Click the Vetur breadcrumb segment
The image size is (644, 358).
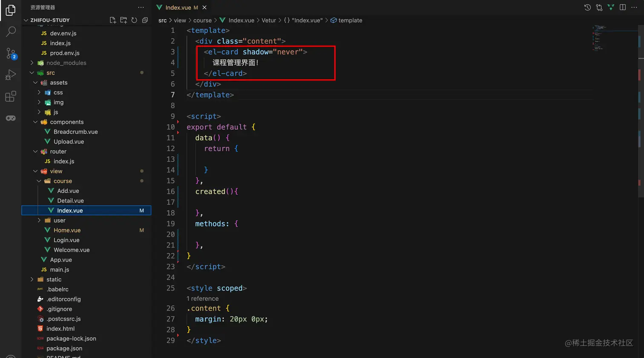(269, 20)
